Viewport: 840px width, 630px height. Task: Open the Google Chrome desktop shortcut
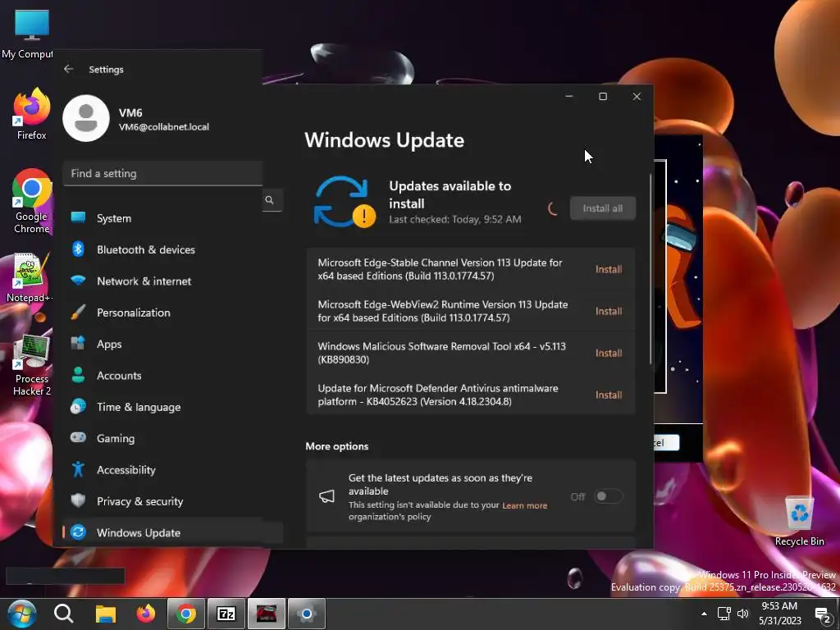pos(32,202)
